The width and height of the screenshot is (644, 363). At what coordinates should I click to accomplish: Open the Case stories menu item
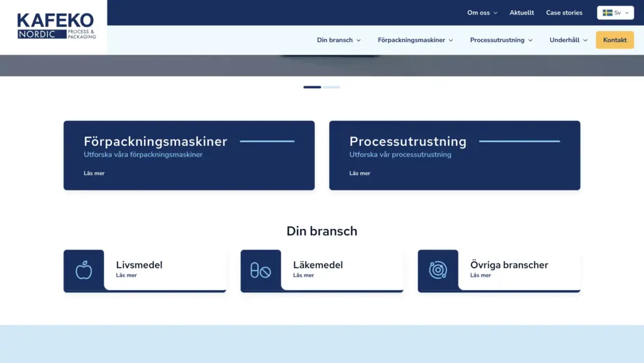coord(564,13)
